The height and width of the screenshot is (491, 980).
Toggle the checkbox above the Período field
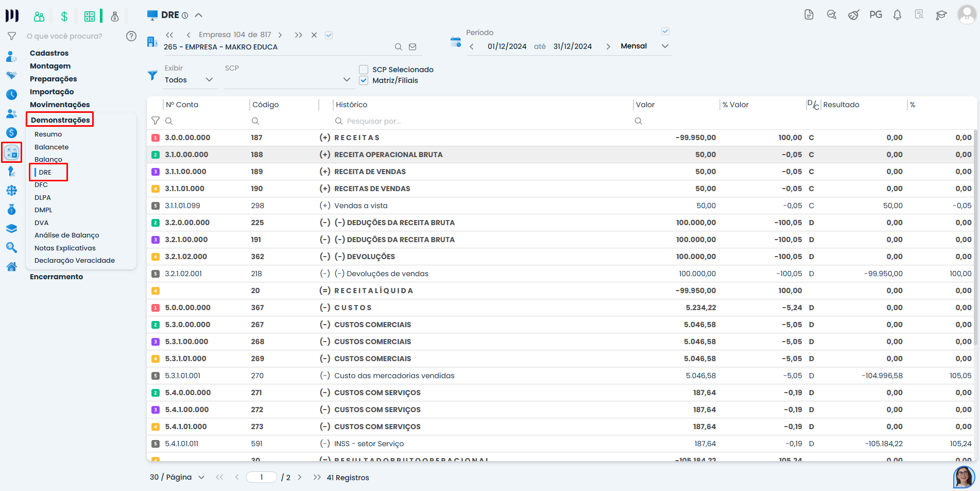click(x=665, y=31)
